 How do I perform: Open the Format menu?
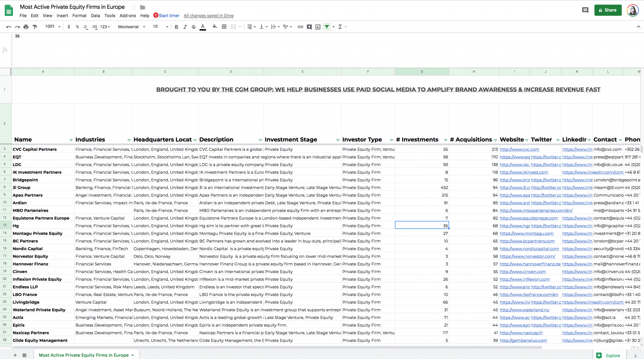(x=79, y=15)
